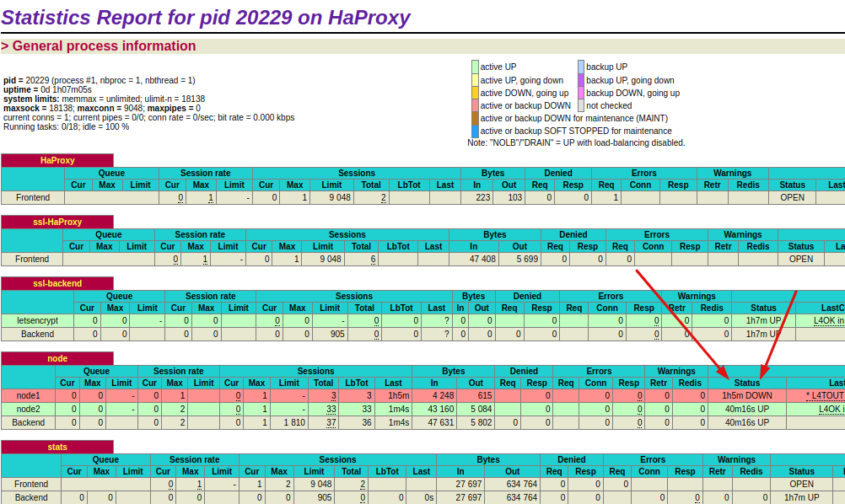
Task: Open the stats section title link
Action: [x=57, y=447]
